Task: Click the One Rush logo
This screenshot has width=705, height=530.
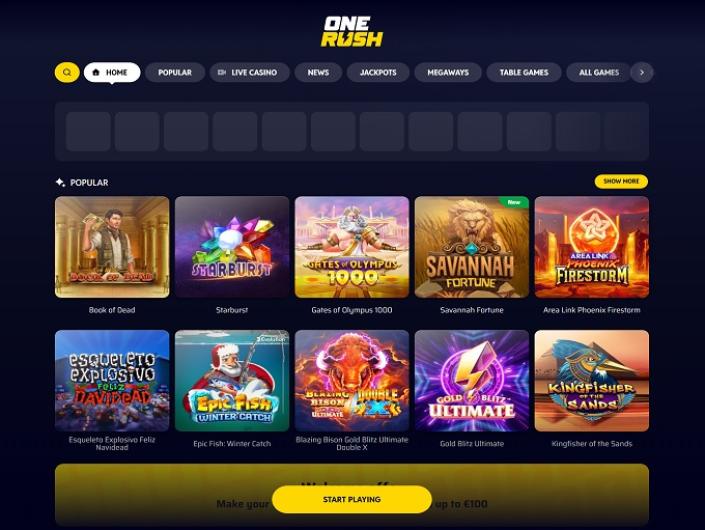Action: [x=352, y=31]
